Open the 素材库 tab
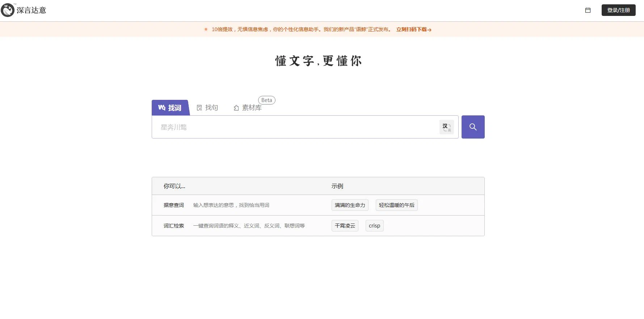 click(x=248, y=108)
